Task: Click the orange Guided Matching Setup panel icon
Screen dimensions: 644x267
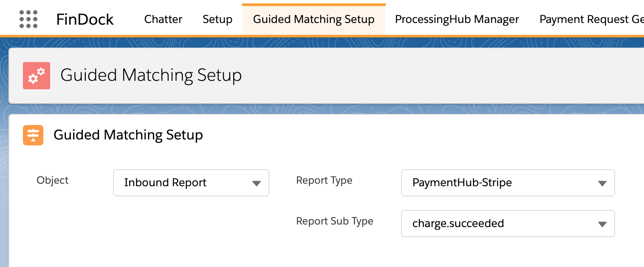Action: coord(33,135)
